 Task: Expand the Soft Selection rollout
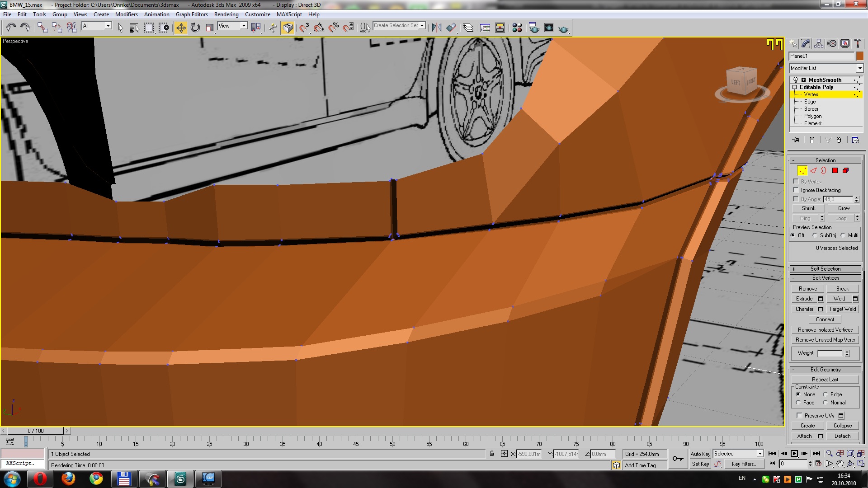[825, 269]
